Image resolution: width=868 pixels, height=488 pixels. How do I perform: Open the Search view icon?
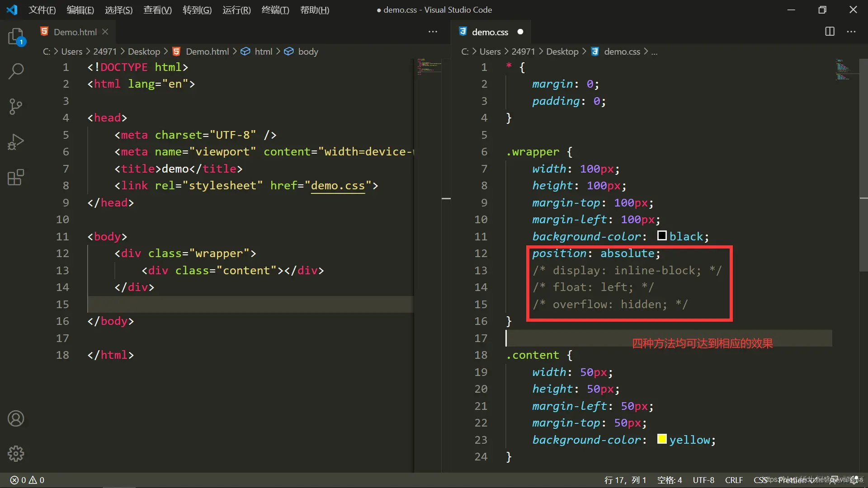point(16,71)
